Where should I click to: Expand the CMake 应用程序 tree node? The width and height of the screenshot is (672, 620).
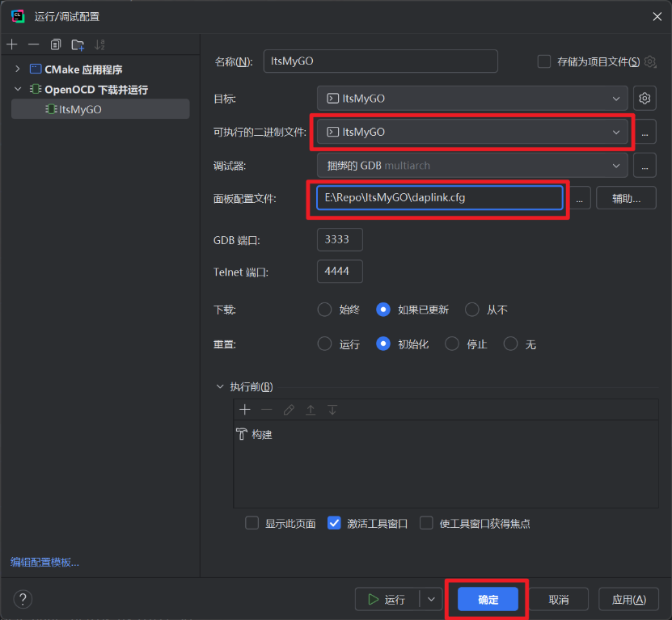(18, 69)
